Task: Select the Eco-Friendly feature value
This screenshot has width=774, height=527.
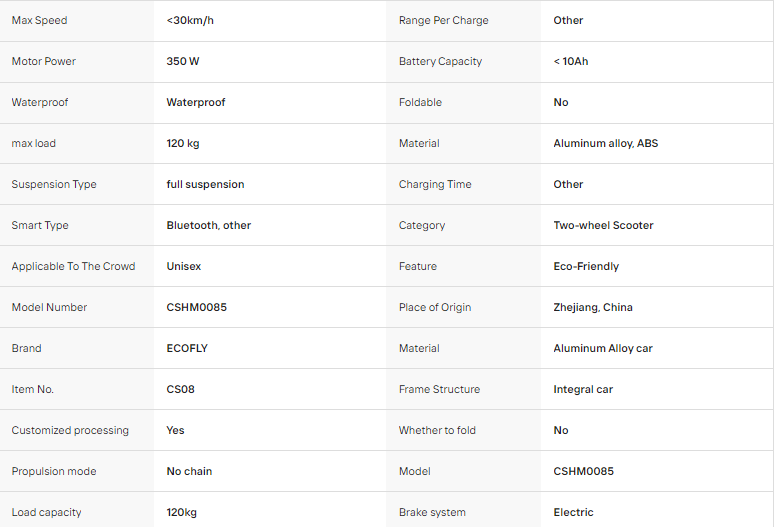Action: [586, 266]
